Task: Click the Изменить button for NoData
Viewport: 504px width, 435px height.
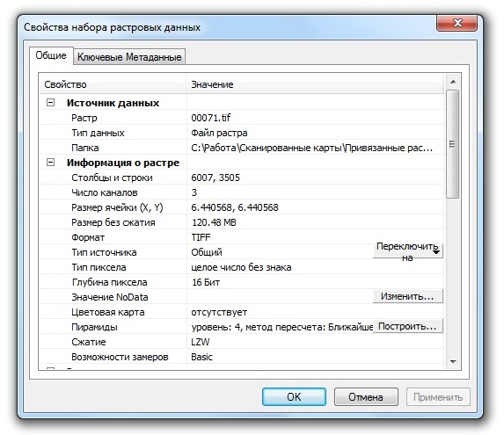Action: point(407,296)
